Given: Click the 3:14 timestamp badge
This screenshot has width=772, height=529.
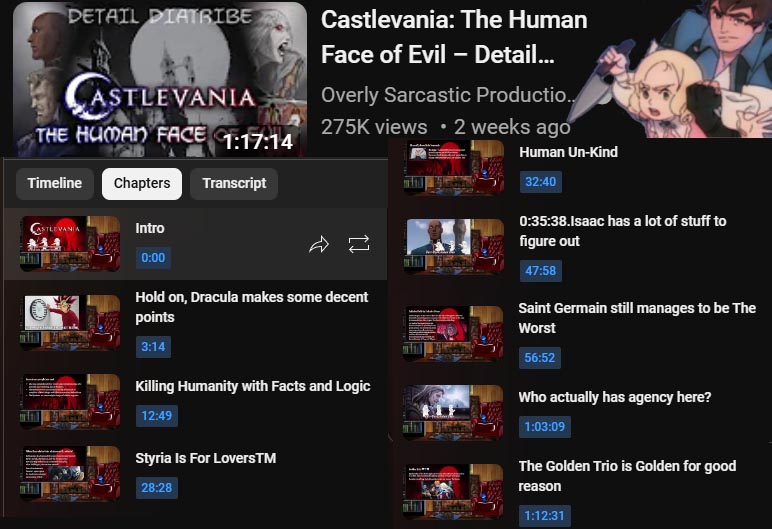Looking at the screenshot, I should 153,347.
